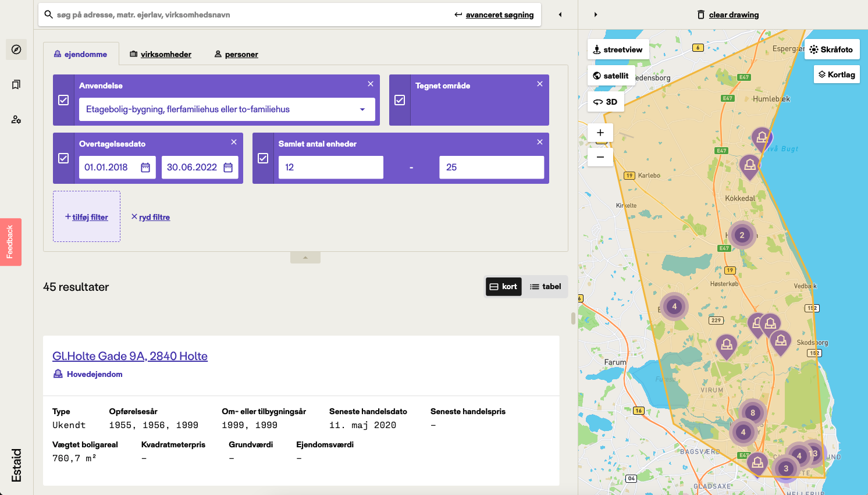The width and height of the screenshot is (868, 495).
Task: Expand map with right arrow
Action: click(596, 15)
